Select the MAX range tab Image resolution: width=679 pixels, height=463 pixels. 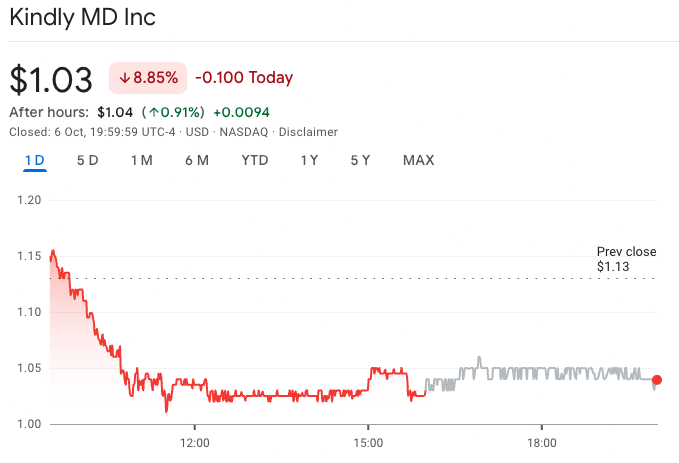click(418, 160)
